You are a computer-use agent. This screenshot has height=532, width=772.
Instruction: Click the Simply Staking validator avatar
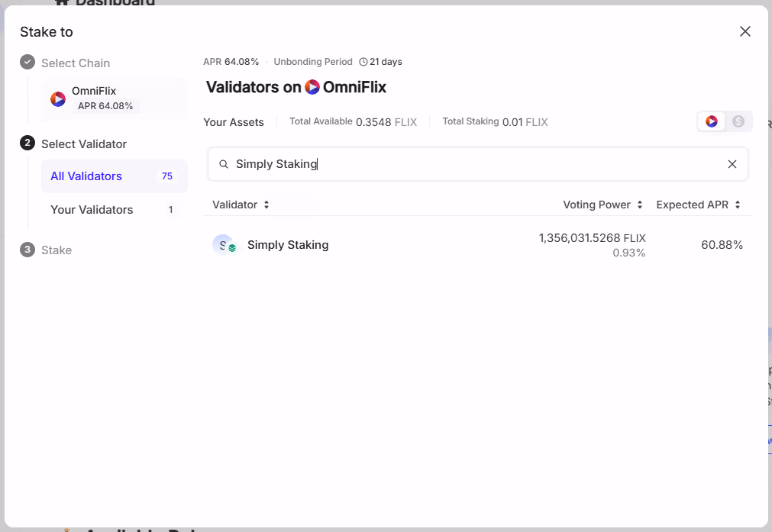coord(224,245)
